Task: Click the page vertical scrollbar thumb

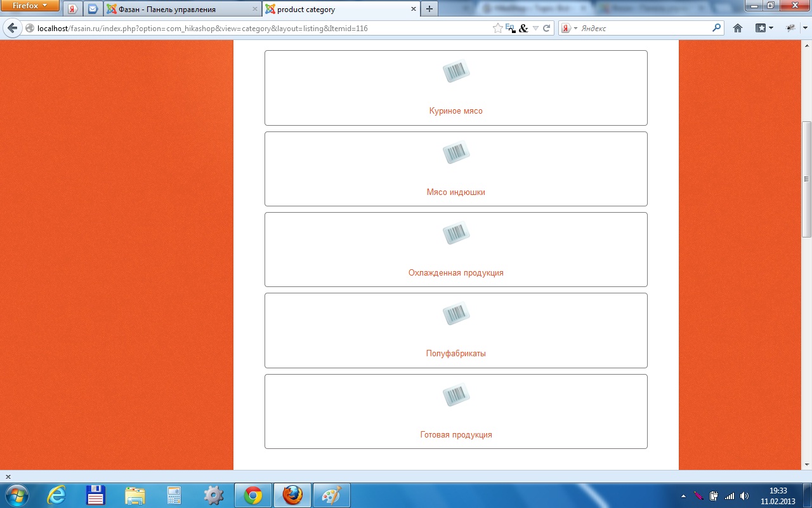Action: (x=806, y=179)
